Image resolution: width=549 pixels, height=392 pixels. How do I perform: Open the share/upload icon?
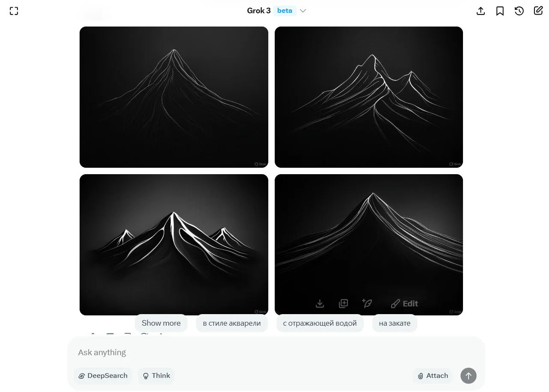coord(481,11)
